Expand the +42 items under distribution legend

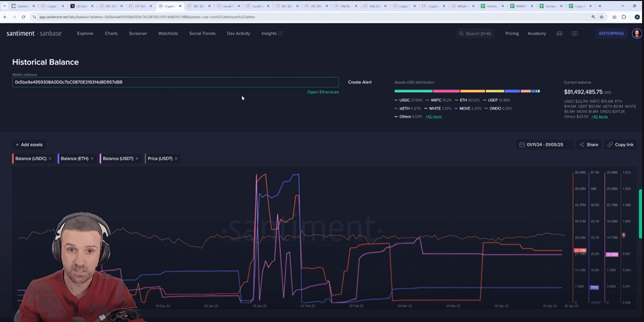pos(433,117)
